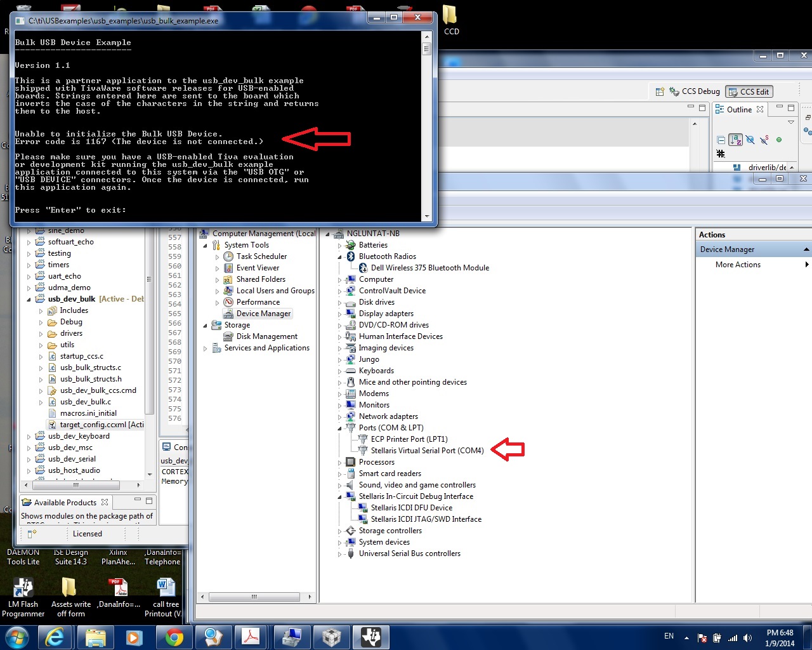Collapse the Device Manager actions header

[x=806, y=249]
